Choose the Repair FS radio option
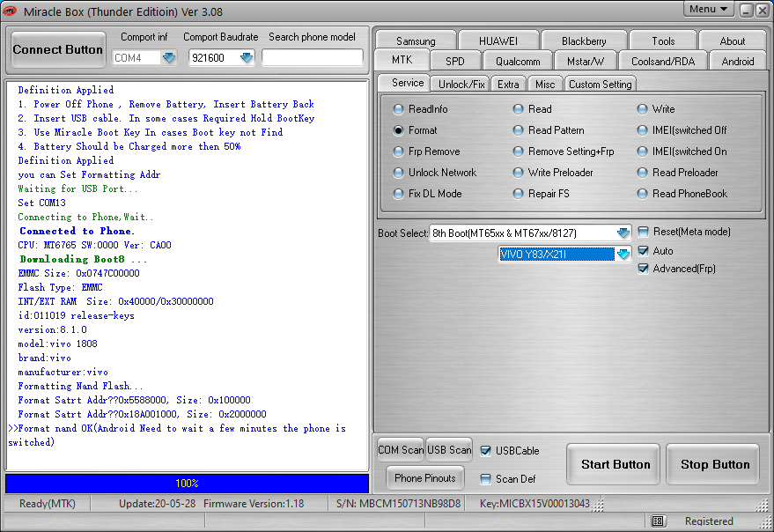 pos(518,194)
